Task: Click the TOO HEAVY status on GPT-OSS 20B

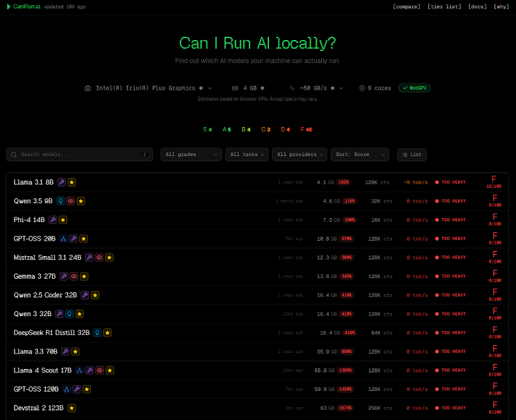Action: (x=450, y=239)
